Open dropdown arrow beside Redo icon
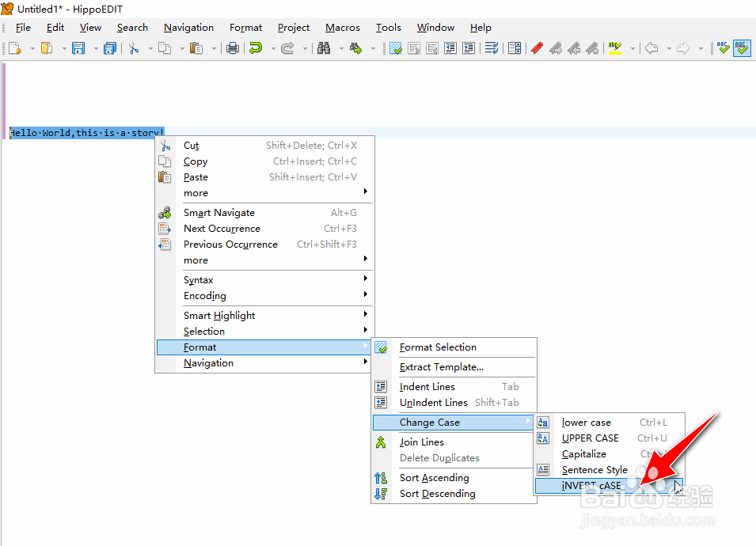756x546 pixels. point(305,48)
